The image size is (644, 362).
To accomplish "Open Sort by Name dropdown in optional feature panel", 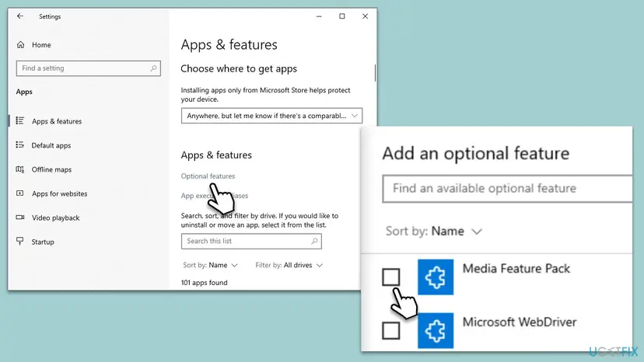I will [x=434, y=231].
